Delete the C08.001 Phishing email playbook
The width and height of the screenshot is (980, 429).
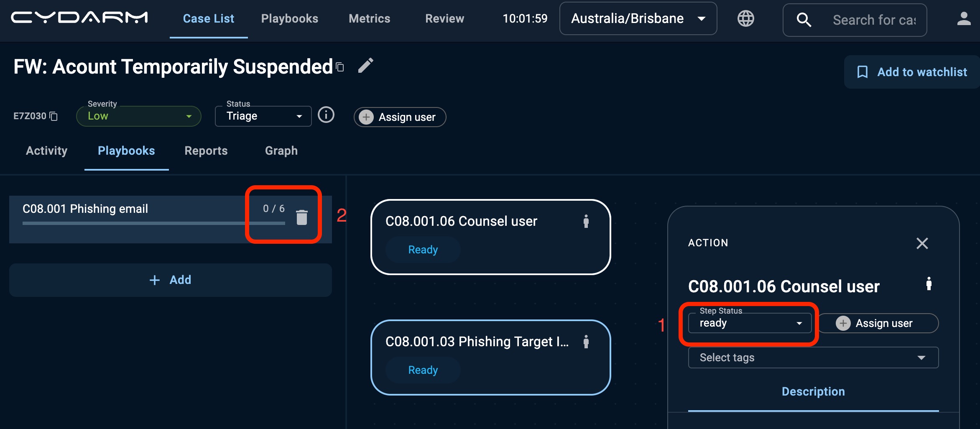[x=302, y=217]
